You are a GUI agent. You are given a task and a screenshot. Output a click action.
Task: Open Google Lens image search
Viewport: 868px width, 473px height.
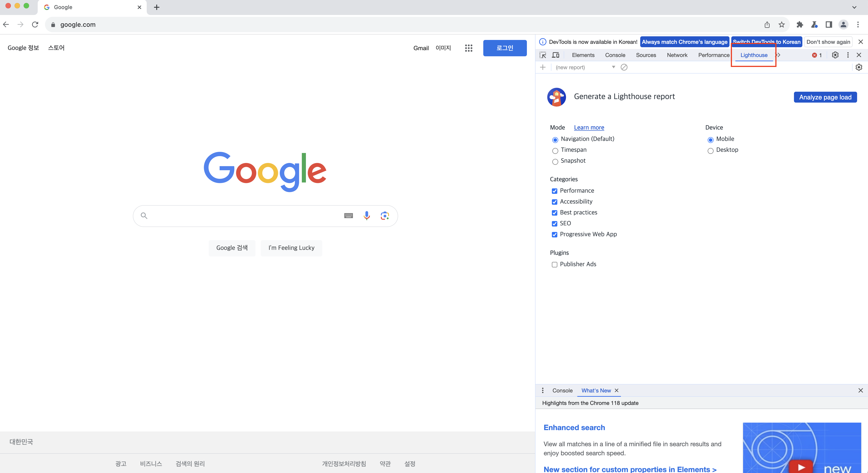tap(385, 216)
